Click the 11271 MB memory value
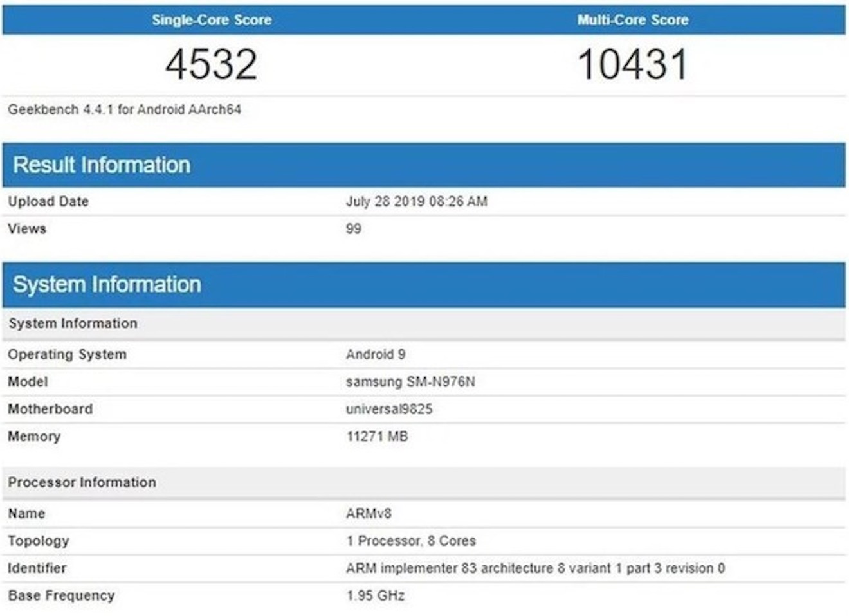Viewport: 849px width, 616px height. pyautogui.click(x=377, y=437)
